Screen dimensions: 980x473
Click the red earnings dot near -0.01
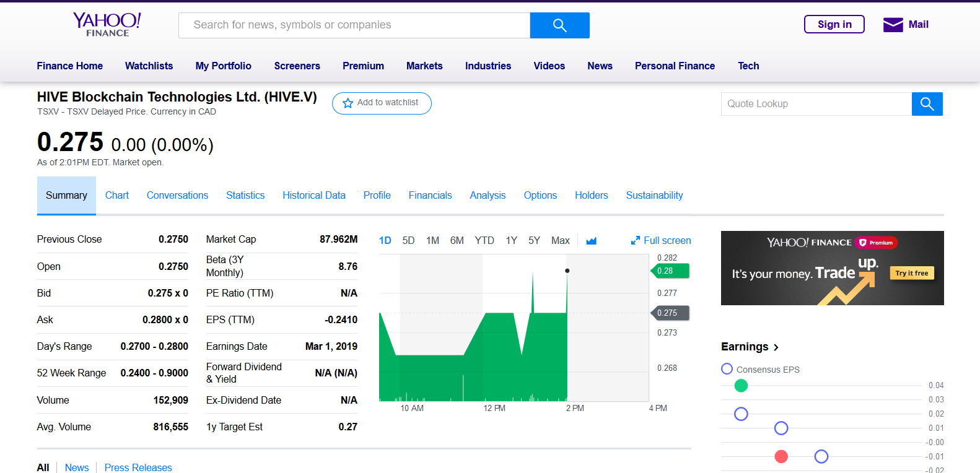click(781, 456)
